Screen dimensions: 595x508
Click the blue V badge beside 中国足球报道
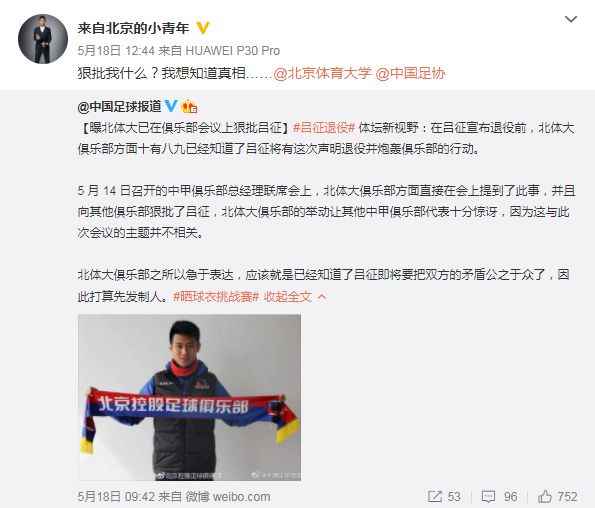tap(171, 106)
